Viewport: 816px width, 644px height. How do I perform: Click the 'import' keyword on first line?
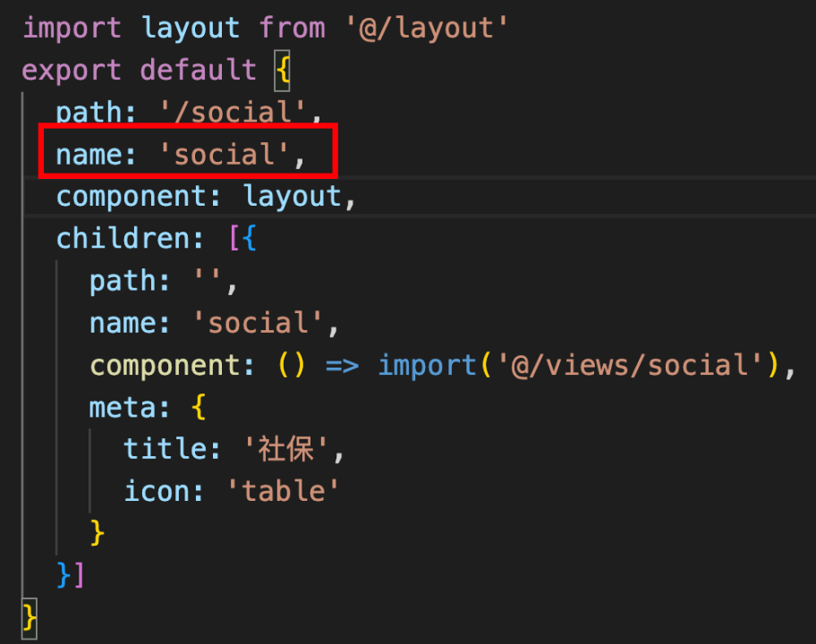(x=72, y=28)
